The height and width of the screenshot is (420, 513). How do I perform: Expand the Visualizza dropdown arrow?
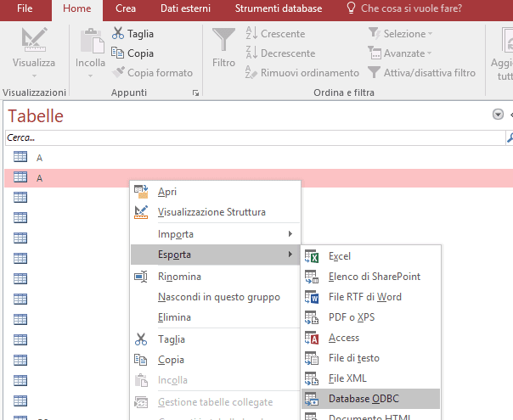click(x=34, y=76)
